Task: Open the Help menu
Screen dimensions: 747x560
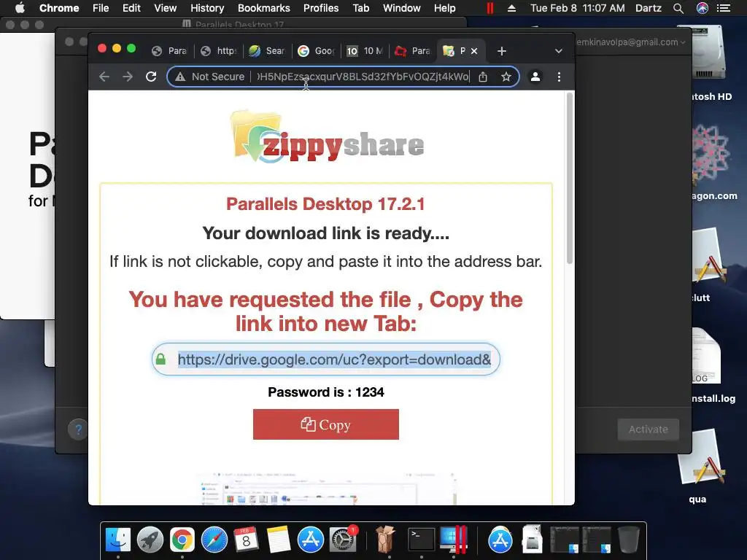Action: point(444,8)
